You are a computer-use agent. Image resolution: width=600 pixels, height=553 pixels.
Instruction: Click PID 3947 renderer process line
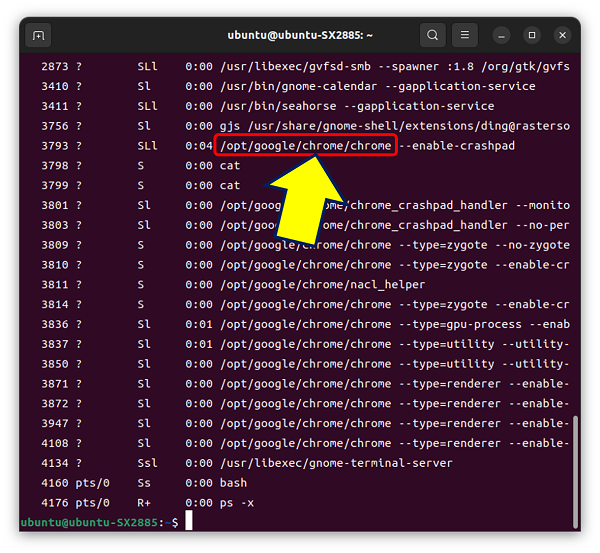point(305,424)
